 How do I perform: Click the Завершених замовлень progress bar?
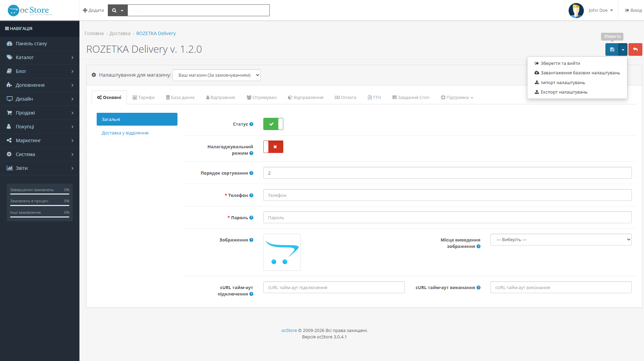click(40, 194)
